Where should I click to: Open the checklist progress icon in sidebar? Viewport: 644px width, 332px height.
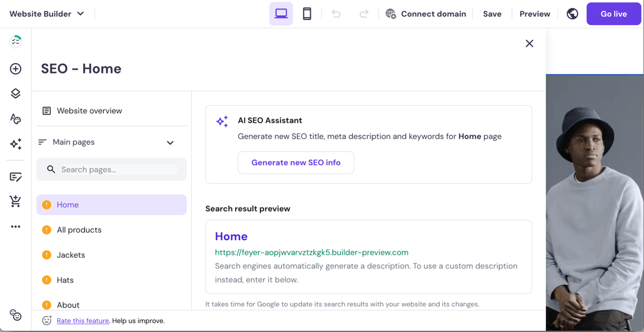[x=16, y=41]
